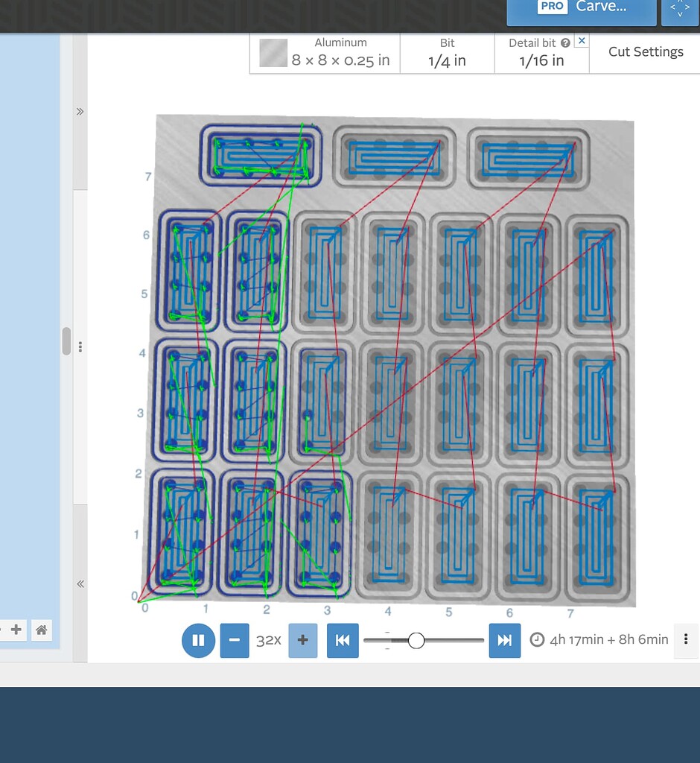Click the zoom-in plus icon at bottom left
The height and width of the screenshot is (763, 700).
point(15,630)
